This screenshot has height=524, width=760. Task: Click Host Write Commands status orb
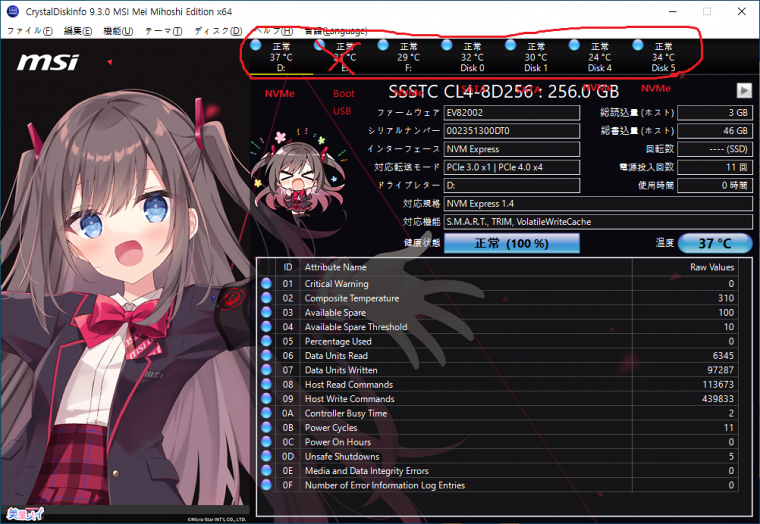[x=266, y=398]
